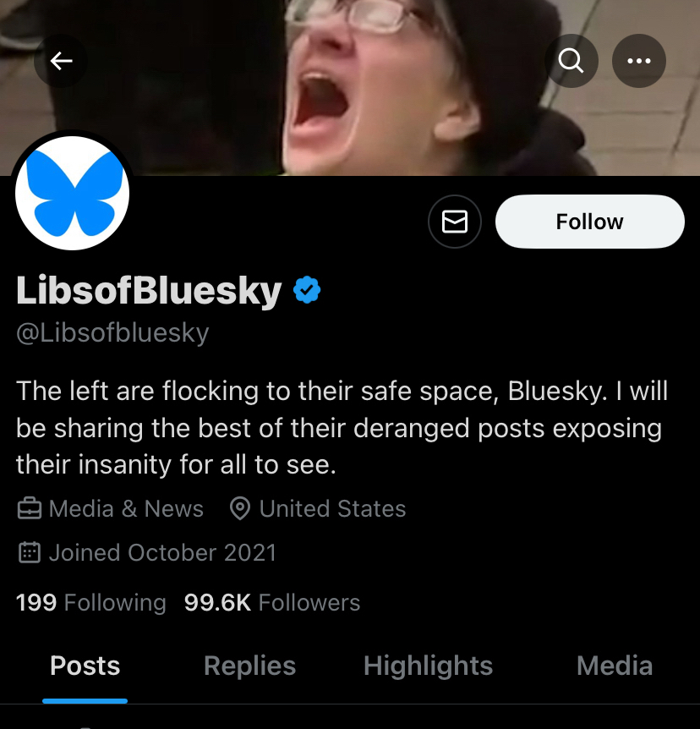Select the Posts tab
This screenshot has height=729, width=700.
coord(85,666)
